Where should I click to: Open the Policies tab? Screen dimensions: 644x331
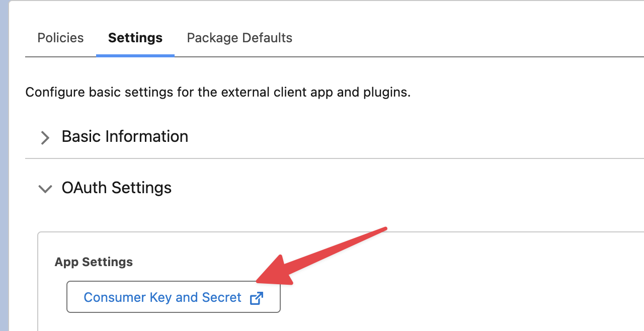[60, 38]
